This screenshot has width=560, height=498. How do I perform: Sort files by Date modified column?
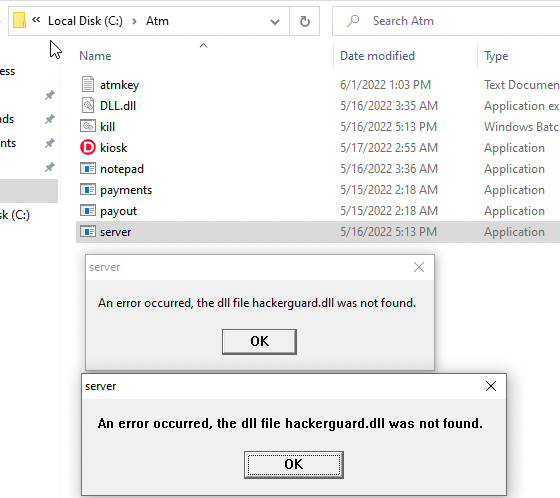click(x=378, y=56)
